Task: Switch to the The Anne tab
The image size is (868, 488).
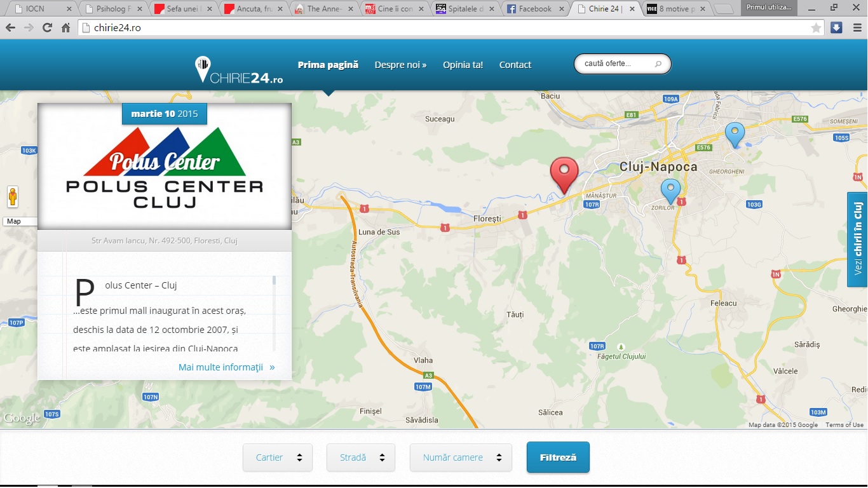Action: 323,9
